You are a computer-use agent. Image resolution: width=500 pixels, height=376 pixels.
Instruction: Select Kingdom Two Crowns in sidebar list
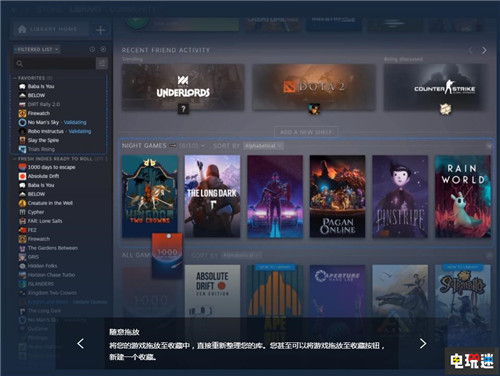[x=52, y=293]
